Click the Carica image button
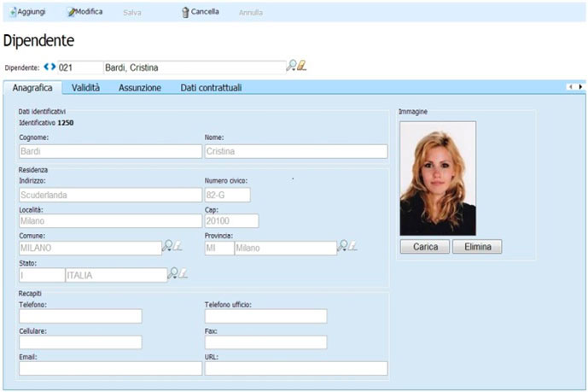 (425, 247)
